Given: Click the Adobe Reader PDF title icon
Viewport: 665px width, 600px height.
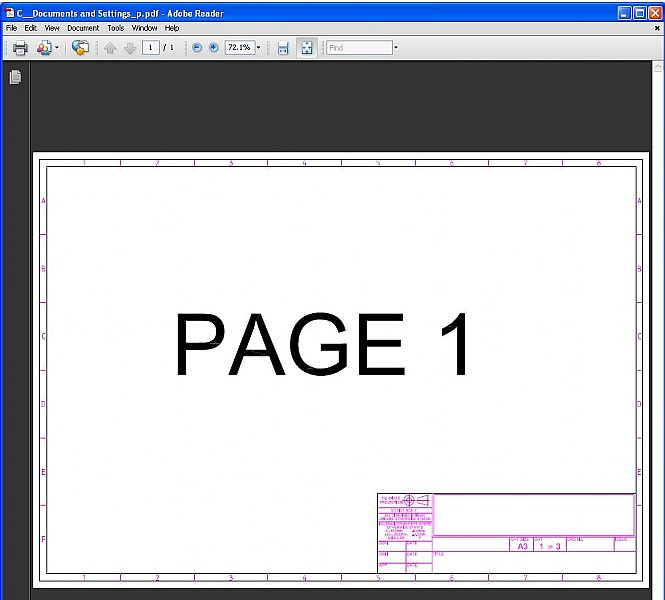Looking at the screenshot, I should point(9,13).
